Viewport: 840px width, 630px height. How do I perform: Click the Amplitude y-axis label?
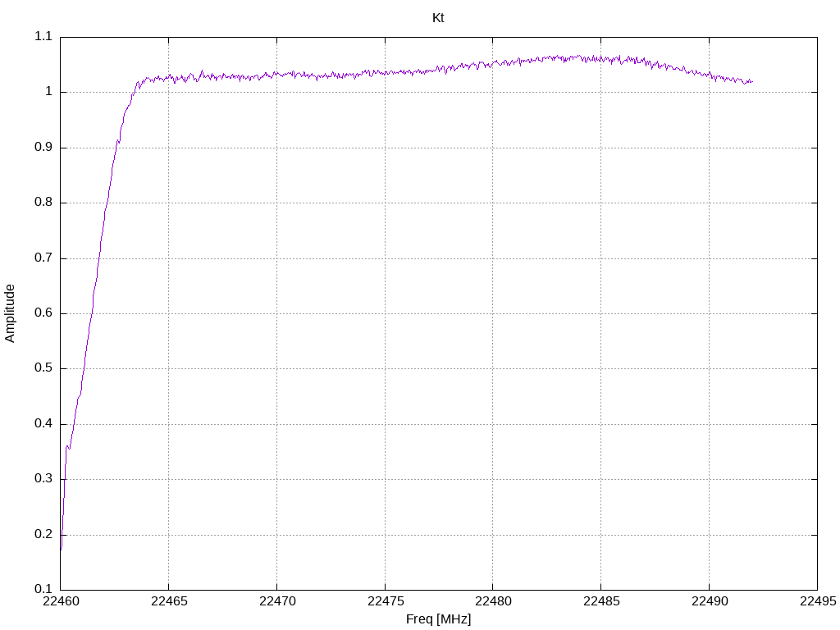click(x=10, y=313)
